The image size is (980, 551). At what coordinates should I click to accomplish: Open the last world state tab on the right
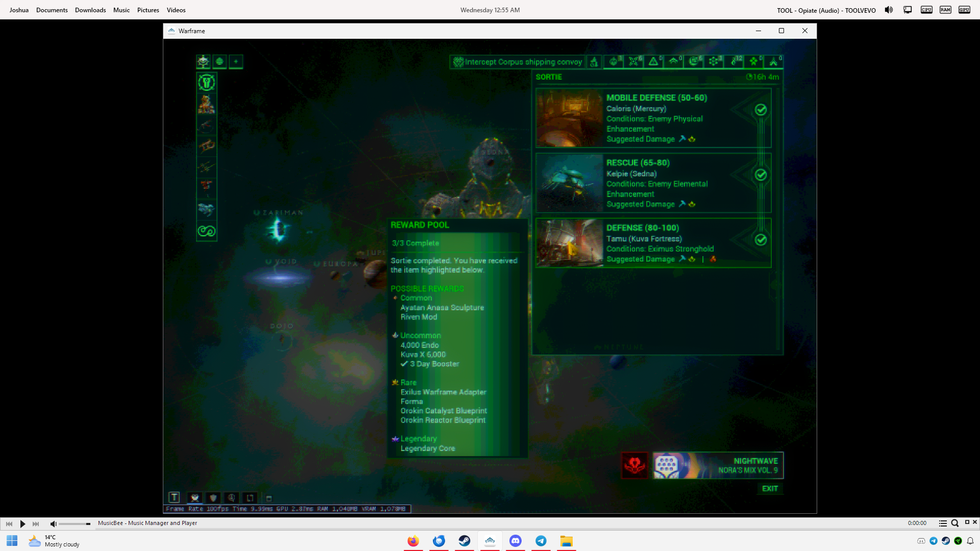pyautogui.click(x=774, y=62)
